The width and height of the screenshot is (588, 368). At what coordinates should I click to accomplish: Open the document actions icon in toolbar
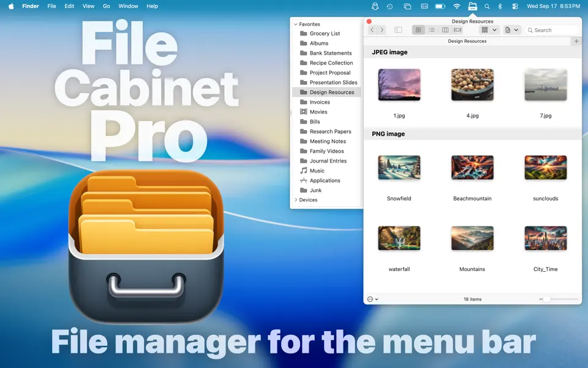coord(508,29)
